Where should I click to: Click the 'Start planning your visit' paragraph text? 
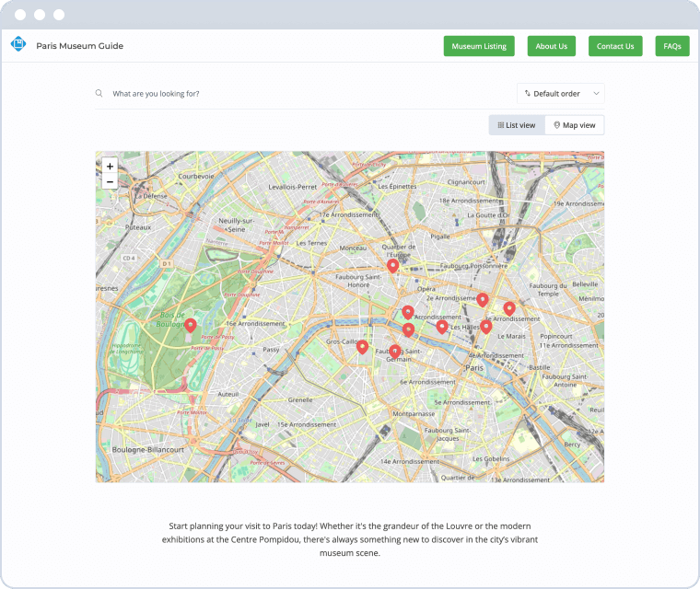point(350,539)
